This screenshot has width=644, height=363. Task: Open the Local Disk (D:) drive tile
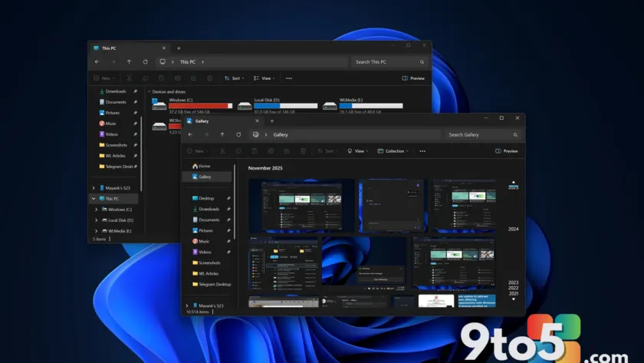(x=278, y=106)
